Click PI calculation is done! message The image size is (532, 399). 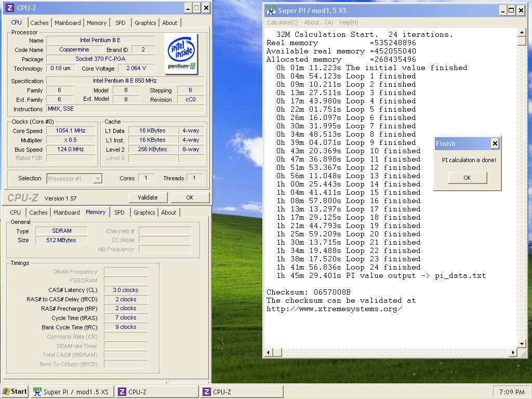click(469, 160)
